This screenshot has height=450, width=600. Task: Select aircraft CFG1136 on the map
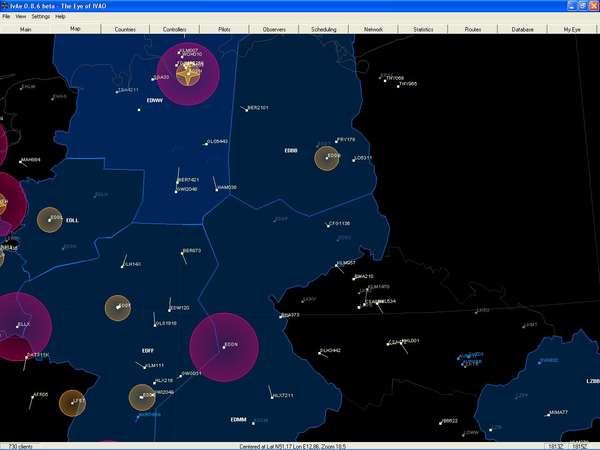(x=339, y=223)
